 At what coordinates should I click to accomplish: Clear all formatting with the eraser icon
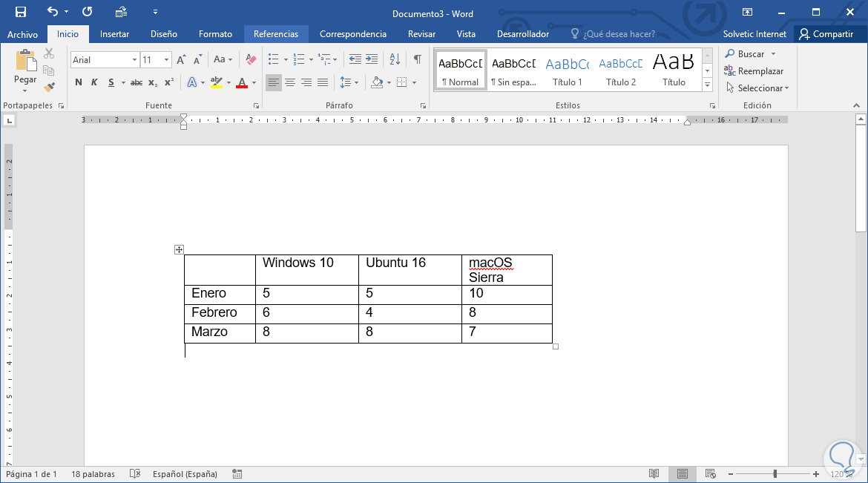[251, 60]
